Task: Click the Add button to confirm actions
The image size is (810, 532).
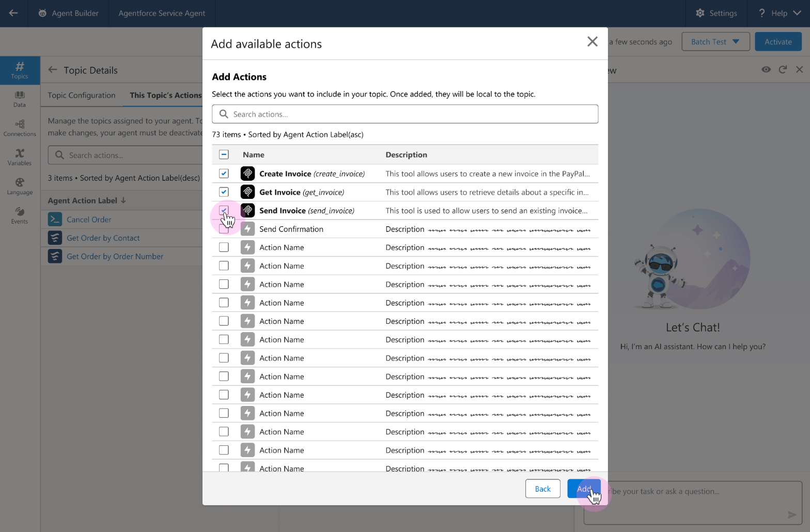Action: point(584,489)
